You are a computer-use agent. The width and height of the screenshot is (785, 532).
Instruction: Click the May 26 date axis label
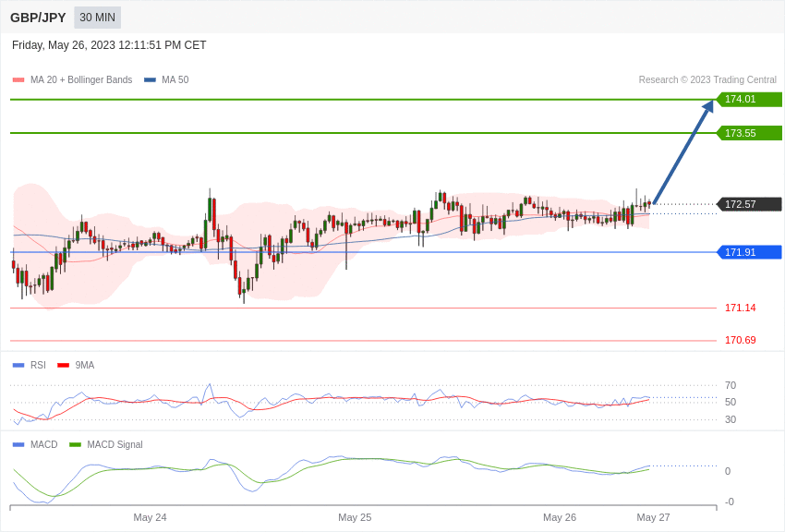[x=560, y=517]
